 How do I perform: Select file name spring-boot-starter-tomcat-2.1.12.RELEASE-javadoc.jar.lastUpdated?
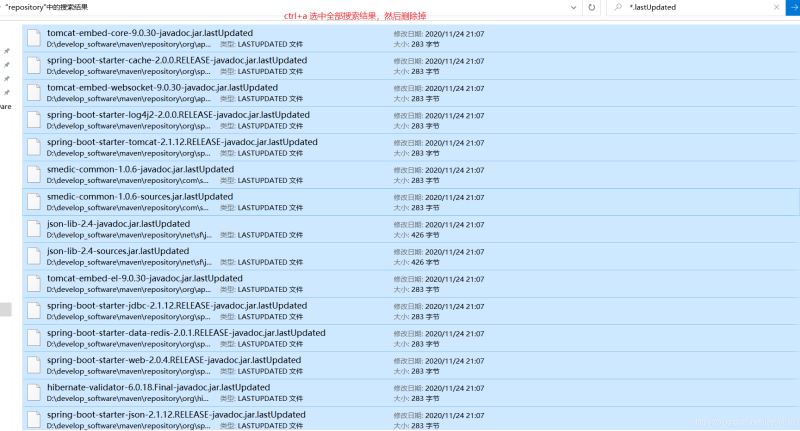[182, 142]
